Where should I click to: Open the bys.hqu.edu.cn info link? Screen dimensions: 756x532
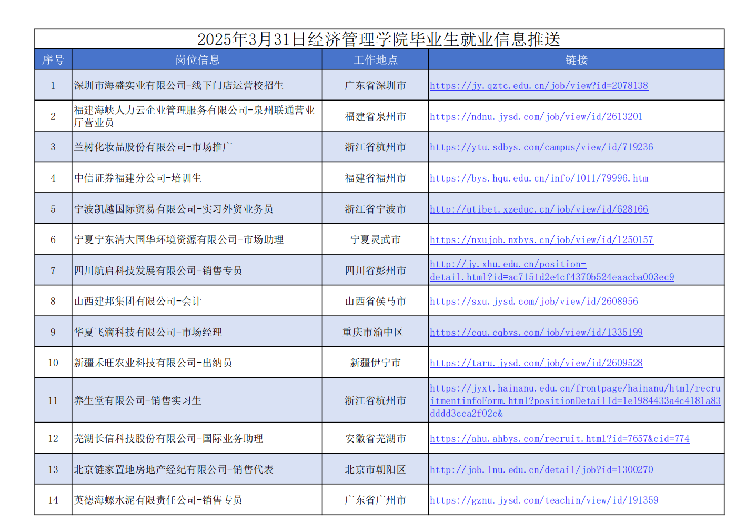tap(539, 178)
